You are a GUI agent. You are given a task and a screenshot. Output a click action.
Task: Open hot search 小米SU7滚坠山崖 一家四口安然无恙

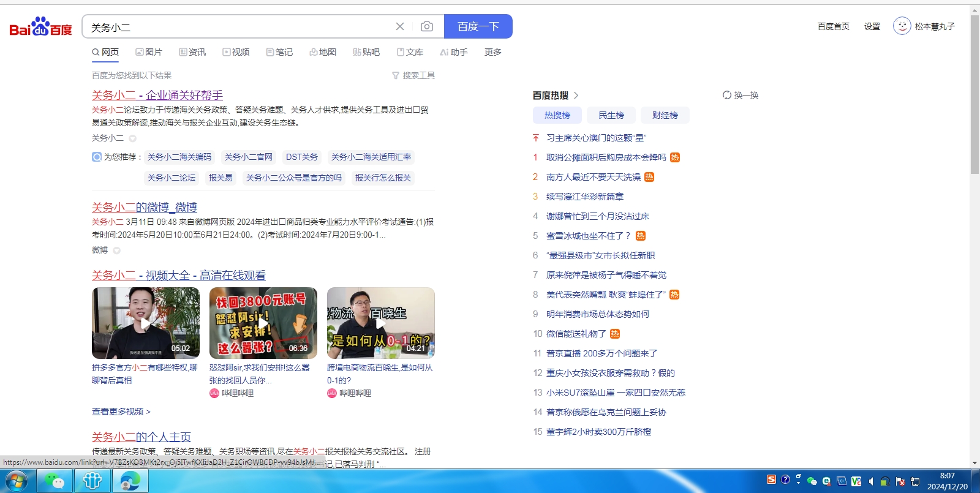coord(616,393)
